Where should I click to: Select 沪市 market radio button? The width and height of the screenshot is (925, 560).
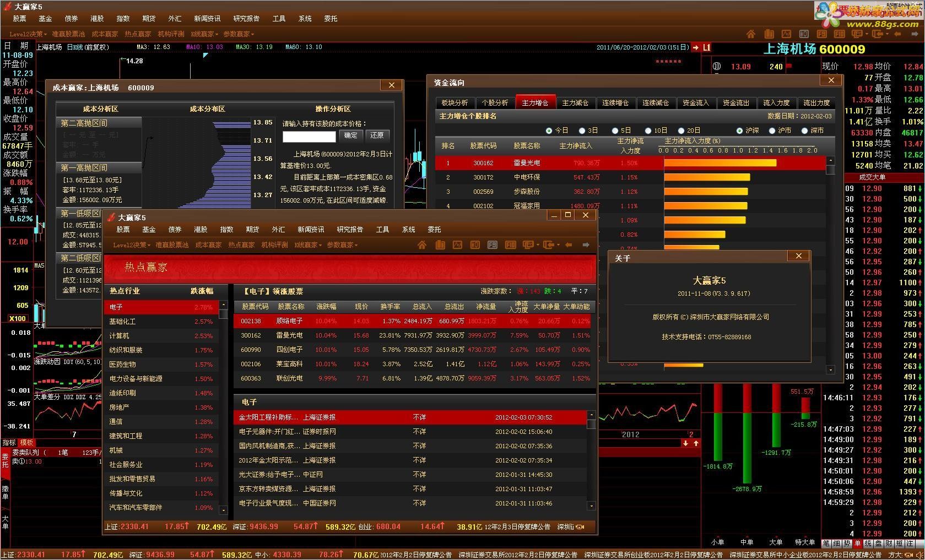[x=772, y=131]
